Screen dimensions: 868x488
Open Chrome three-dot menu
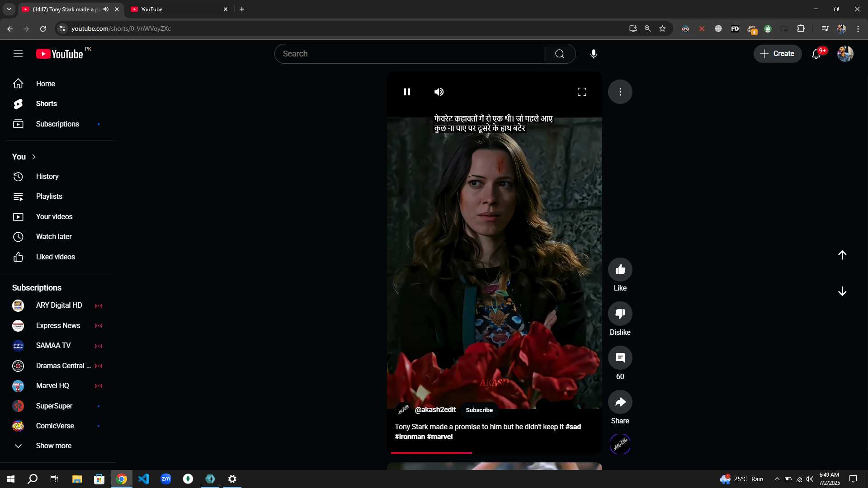(858, 28)
